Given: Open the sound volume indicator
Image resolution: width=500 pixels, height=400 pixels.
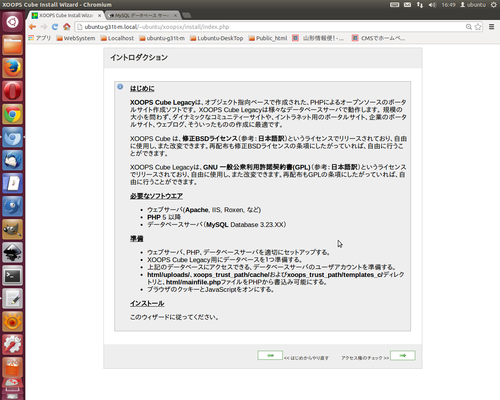Looking at the screenshot, I should pyautogui.click(x=432, y=5).
